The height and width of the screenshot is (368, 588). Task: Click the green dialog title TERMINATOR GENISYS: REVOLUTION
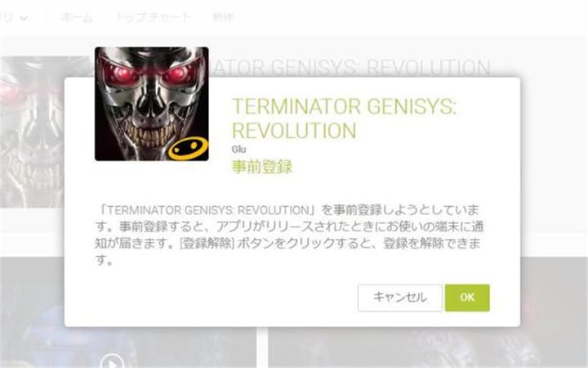pos(344,119)
